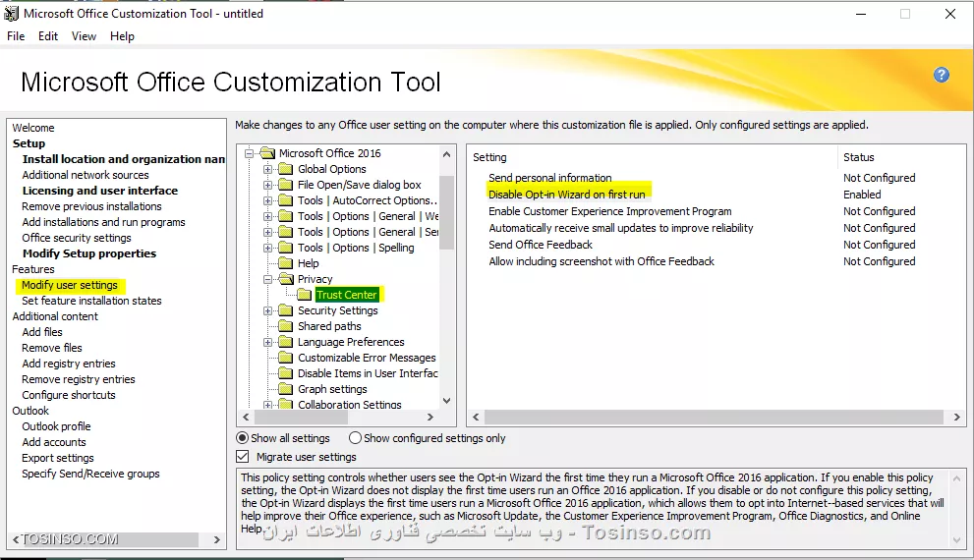Viewport: 974px width, 560px height.
Task: Expand the File Open/Save dialog box node
Action: 267,185
